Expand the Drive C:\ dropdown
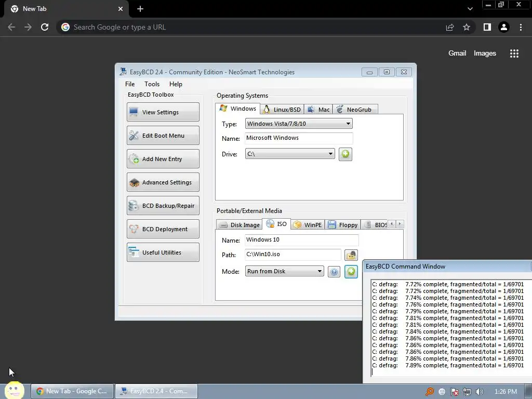Viewport: 532px width, 399px height. point(290,154)
